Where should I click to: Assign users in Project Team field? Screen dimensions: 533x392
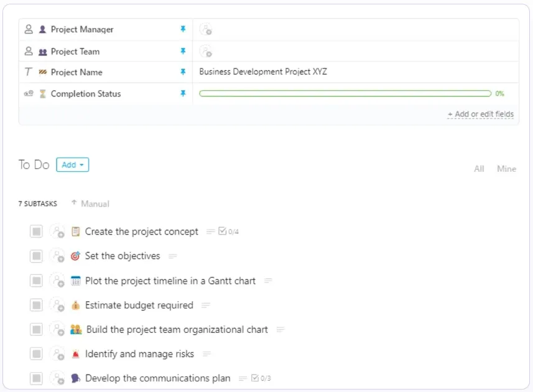206,52
